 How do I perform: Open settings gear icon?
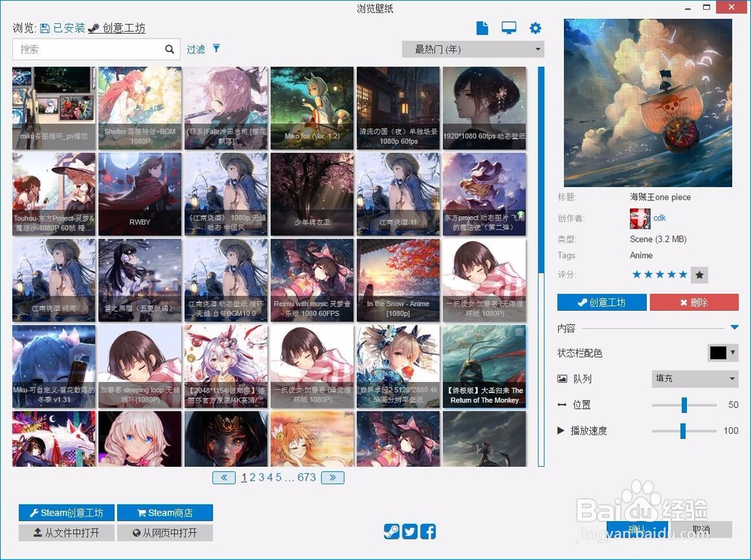tap(535, 29)
